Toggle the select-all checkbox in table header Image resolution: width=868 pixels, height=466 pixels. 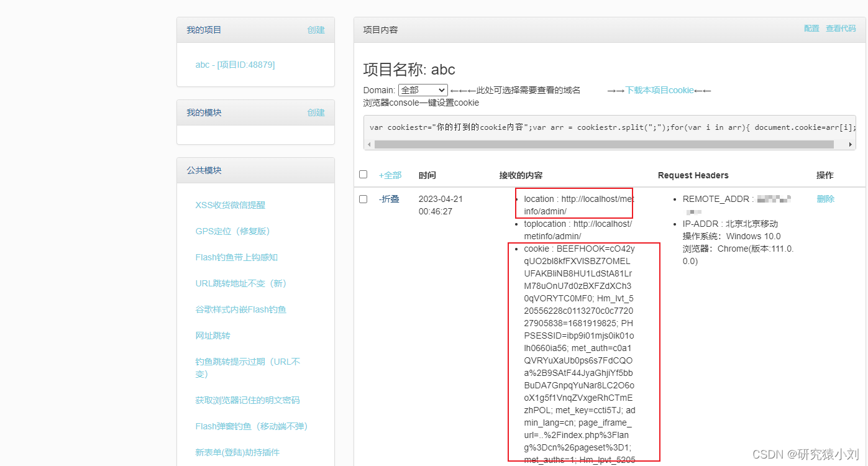pos(363,175)
